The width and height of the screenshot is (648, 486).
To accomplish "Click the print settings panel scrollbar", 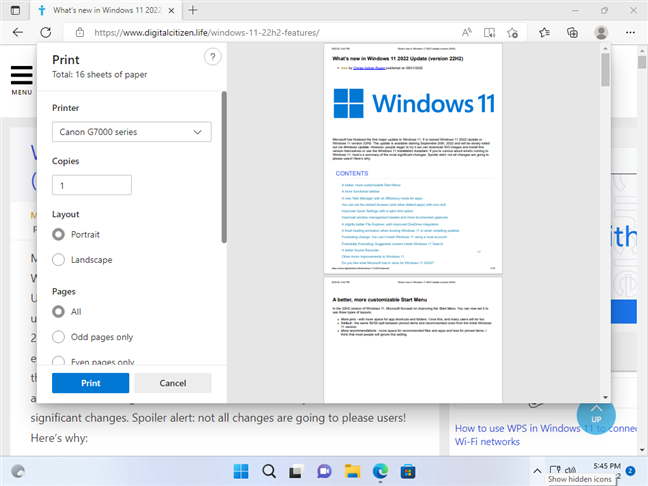I will coord(224,167).
